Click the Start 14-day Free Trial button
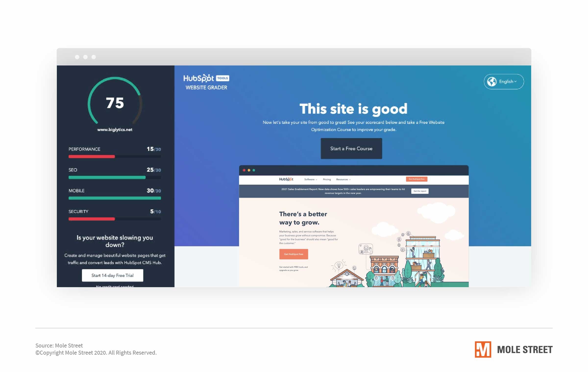The image size is (588, 372). click(x=113, y=275)
